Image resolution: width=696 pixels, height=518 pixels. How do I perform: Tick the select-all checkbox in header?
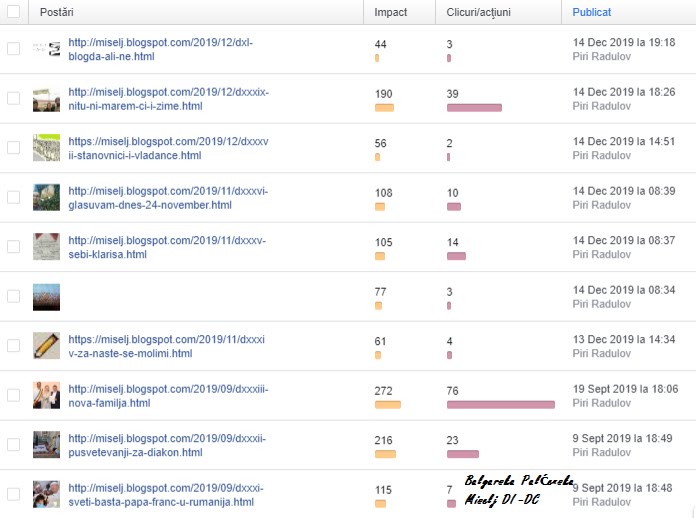tap(14, 12)
